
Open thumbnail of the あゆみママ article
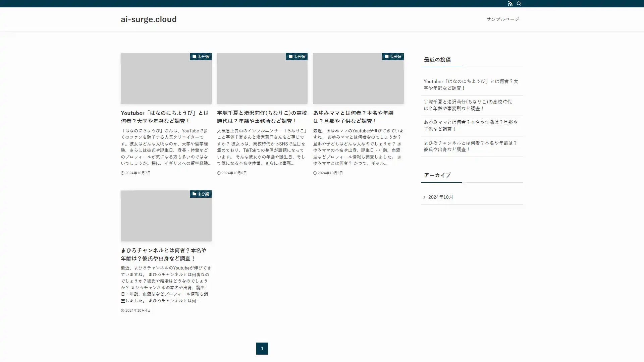tap(358, 78)
